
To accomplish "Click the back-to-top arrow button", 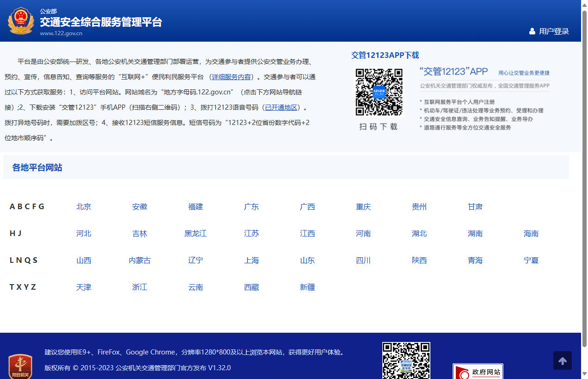I will click(562, 360).
